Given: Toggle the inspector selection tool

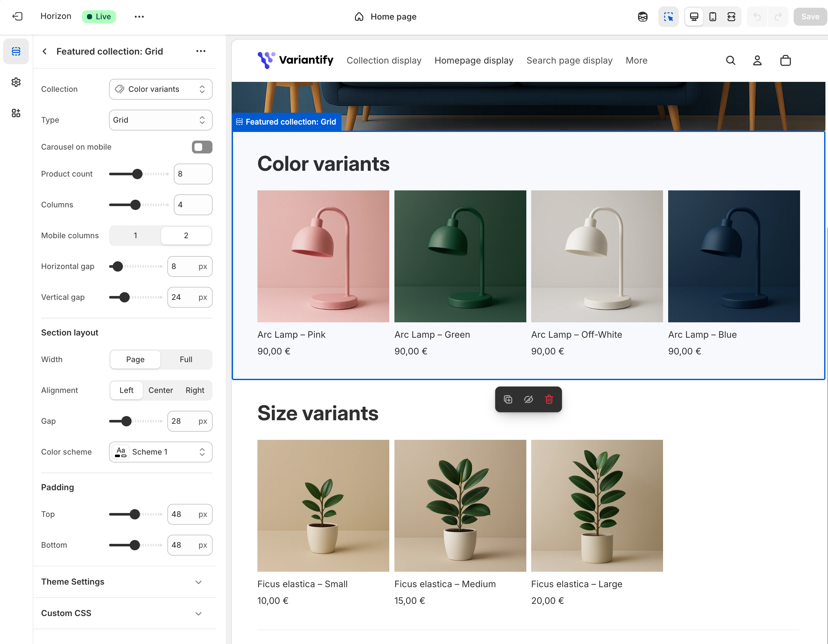Looking at the screenshot, I should (x=668, y=17).
